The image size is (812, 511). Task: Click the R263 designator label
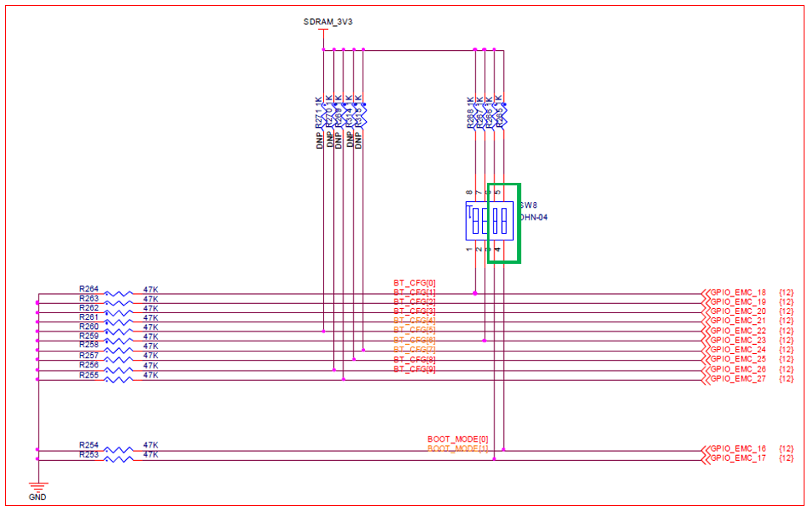[x=89, y=298]
